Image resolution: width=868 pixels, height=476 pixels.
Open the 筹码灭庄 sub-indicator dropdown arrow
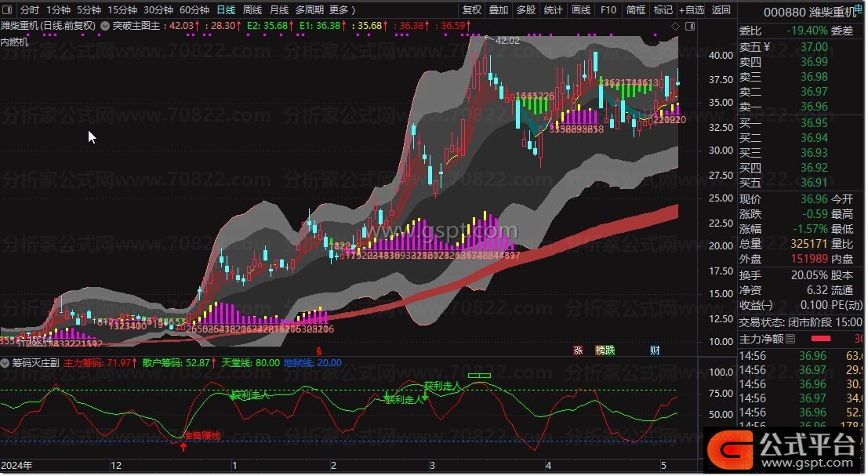click(5, 363)
